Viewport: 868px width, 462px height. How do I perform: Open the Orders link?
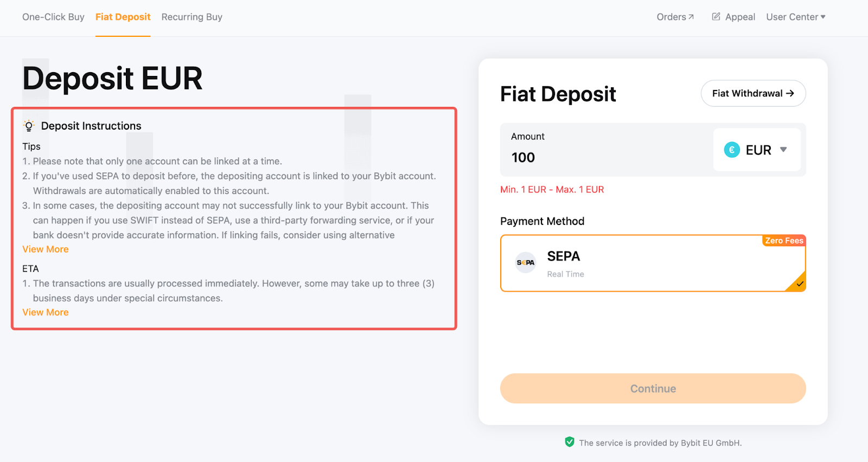point(672,17)
